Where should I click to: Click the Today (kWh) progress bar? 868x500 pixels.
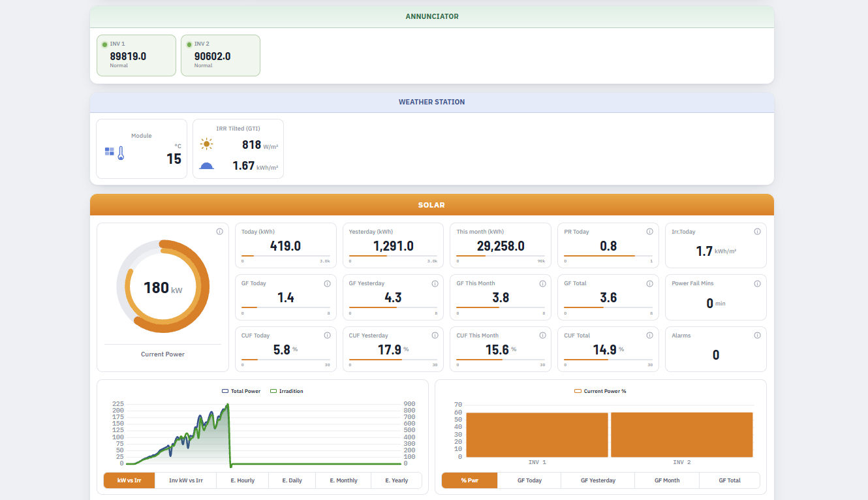tap(286, 256)
